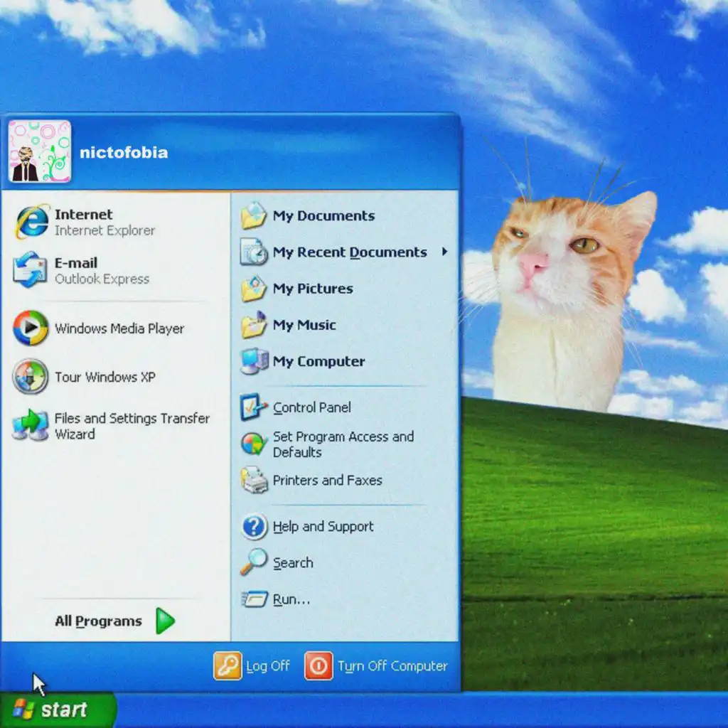Click the Outlook Express subtitle text
The width and height of the screenshot is (728, 728).
point(102,279)
